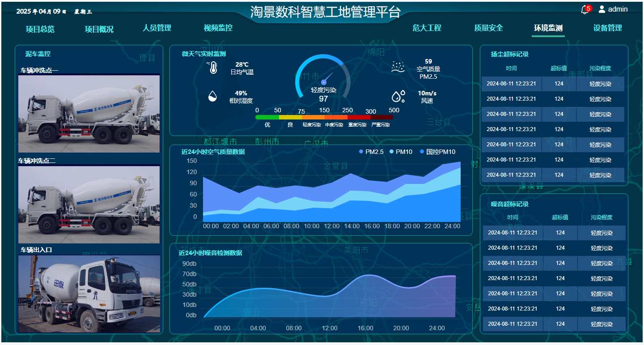Go to 人员管理 tab
The image size is (644, 345).
157,28
